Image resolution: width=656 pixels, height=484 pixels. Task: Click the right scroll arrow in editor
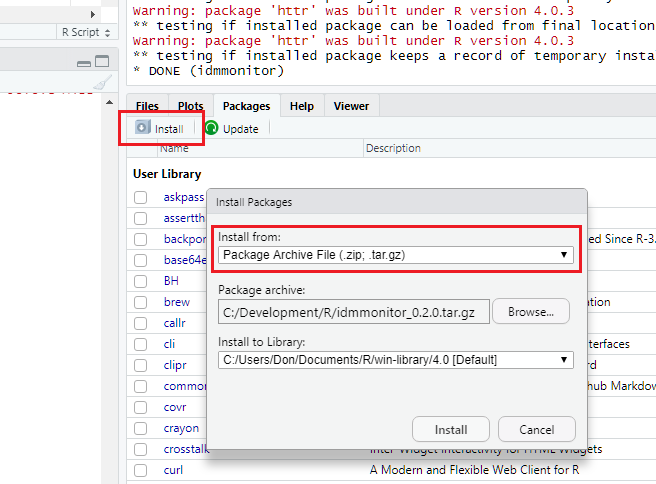(93, 14)
